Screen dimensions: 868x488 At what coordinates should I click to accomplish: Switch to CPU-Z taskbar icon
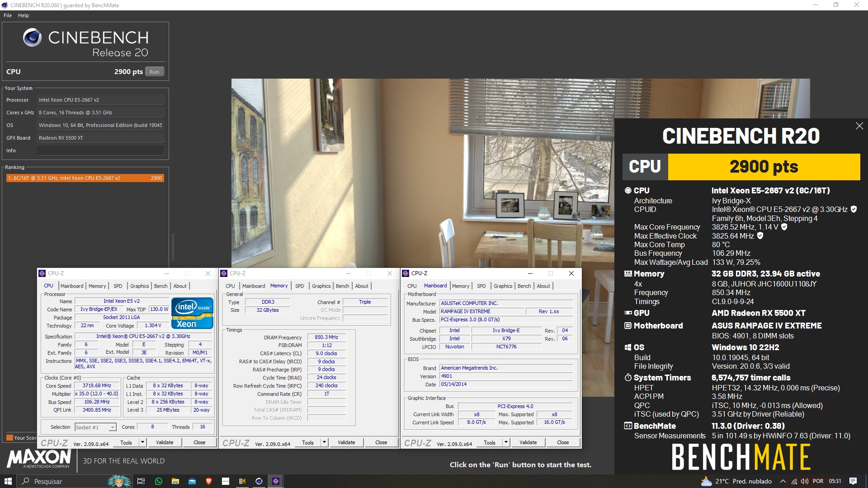click(x=276, y=481)
